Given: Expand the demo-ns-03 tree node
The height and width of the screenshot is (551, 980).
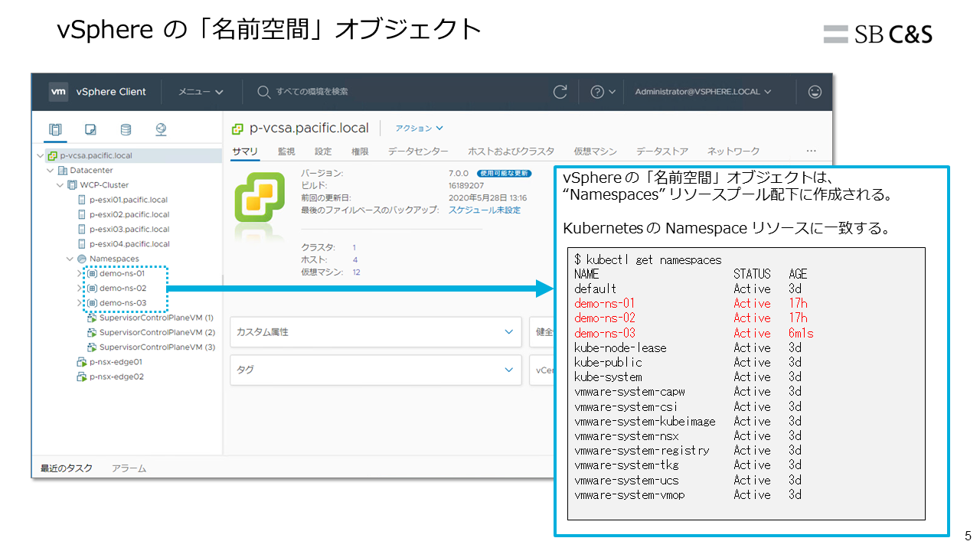Looking at the screenshot, I should tap(80, 303).
